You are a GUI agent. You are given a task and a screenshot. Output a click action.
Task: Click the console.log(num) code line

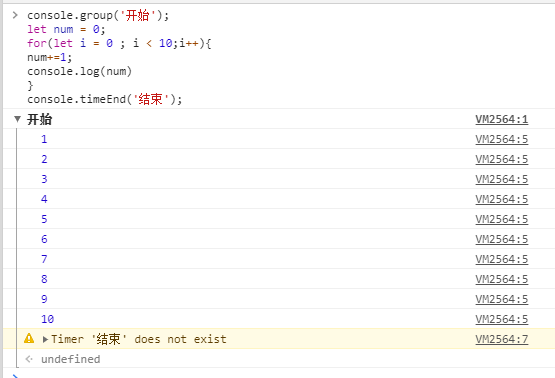click(80, 71)
